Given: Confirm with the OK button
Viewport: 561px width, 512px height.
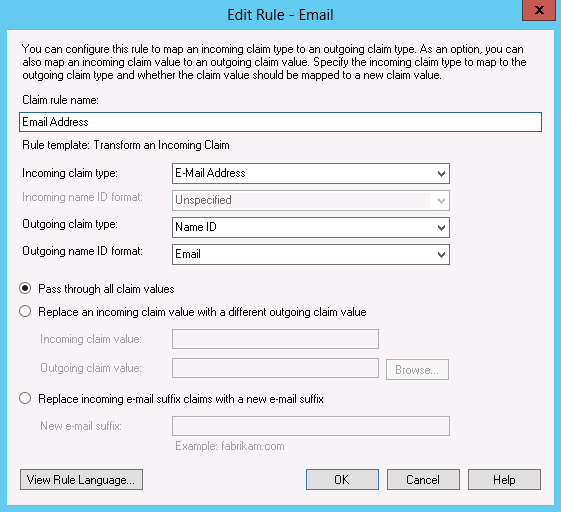Looking at the screenshot, I should click(x=342, y=479).
